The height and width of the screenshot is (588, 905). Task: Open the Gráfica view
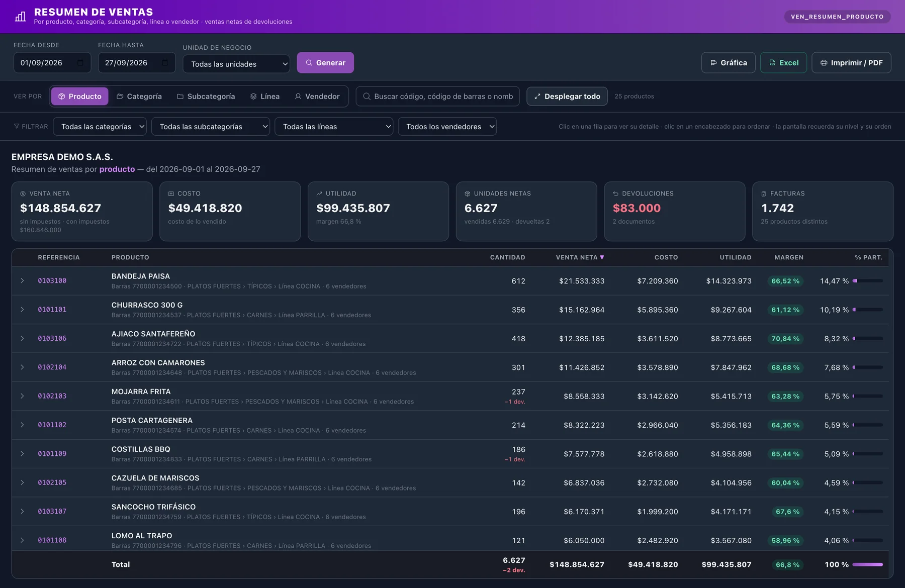click(x=729, y=63)
